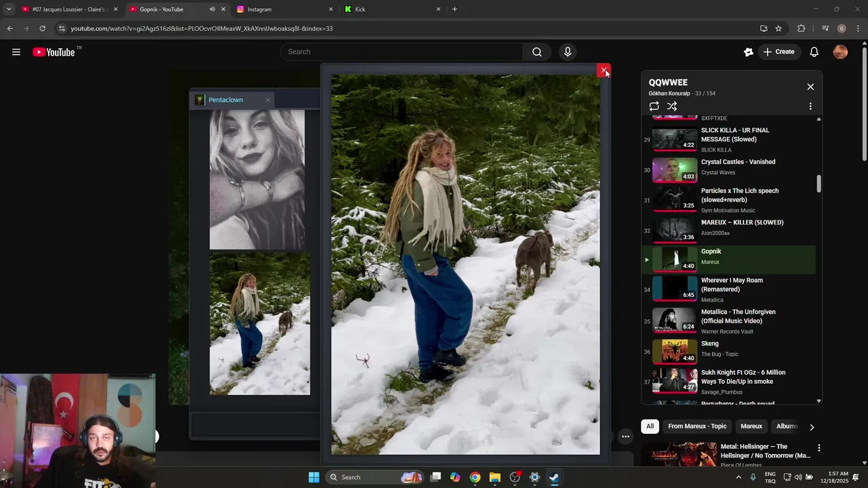Click the YouTube search magnifier button
This screenshot has width=868, height=488.
(537, 52)
